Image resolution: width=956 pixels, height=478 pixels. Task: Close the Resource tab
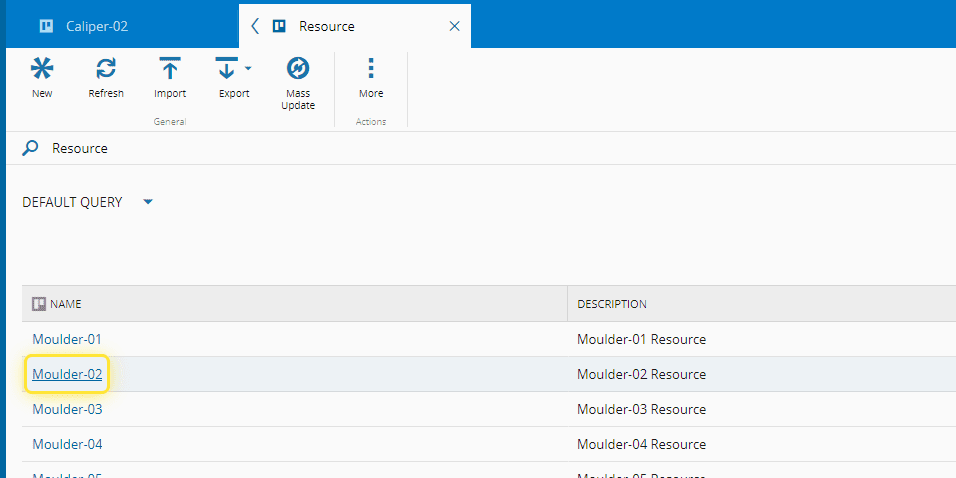click(454, 26)
